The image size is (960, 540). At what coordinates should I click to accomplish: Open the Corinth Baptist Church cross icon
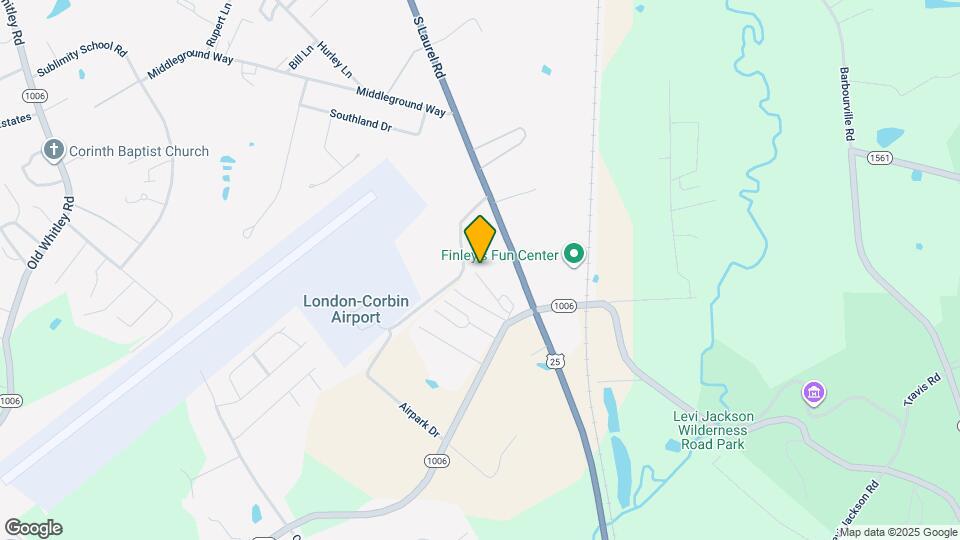pyautogui.click(x=54, y=151)
